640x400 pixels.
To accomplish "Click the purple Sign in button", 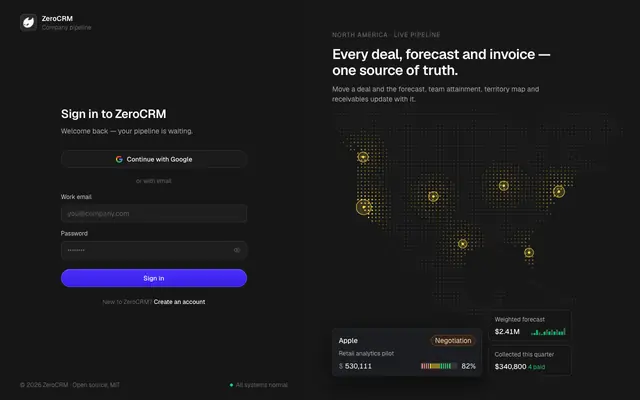I will tap(154, 278).
